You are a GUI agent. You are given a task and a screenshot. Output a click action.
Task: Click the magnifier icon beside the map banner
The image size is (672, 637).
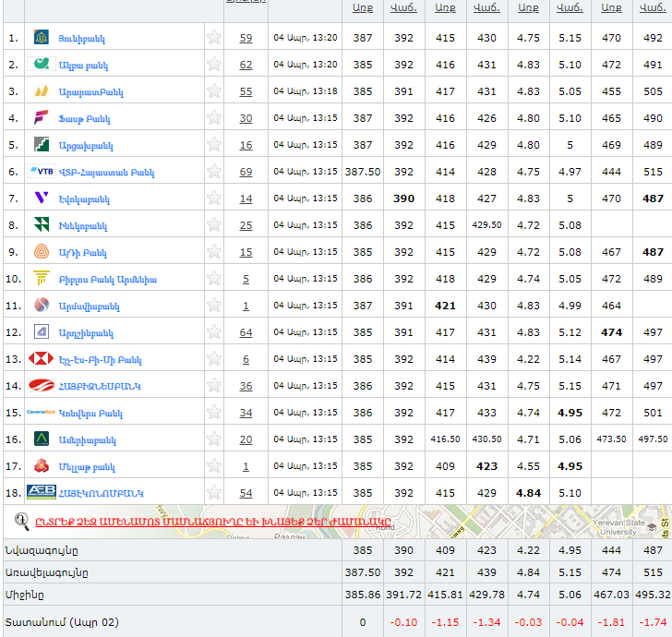click(21, 522)
